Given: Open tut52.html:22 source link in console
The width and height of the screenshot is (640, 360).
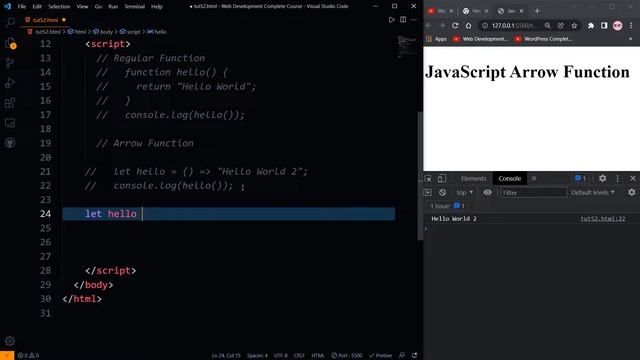Looking at the screenshot, I should pos(603,219).
